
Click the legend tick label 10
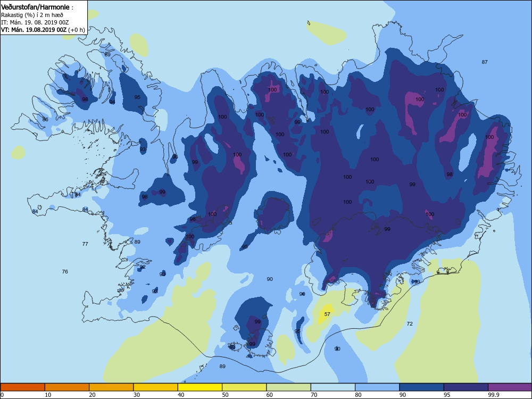[48, 395]
